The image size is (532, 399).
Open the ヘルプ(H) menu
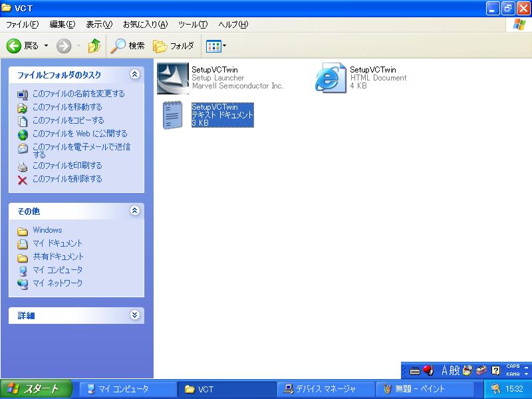233,25
